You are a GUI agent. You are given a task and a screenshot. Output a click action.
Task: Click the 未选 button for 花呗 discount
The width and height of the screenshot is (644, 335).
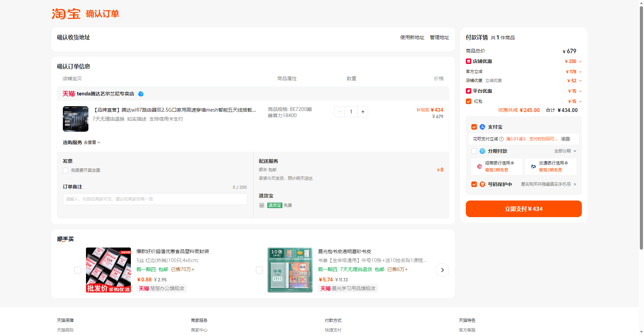(565, 139)
